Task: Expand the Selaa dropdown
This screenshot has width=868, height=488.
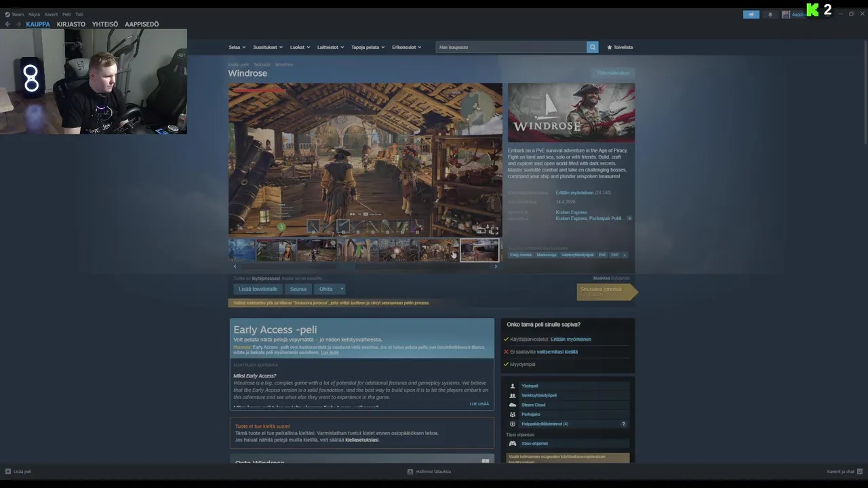Action: [x=237, y=47]
